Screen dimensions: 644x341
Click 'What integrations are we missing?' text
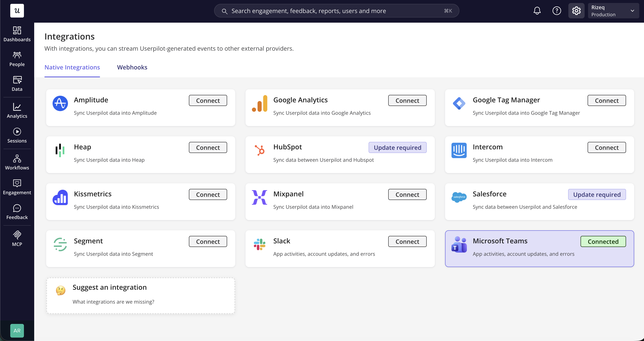[113, 302]
